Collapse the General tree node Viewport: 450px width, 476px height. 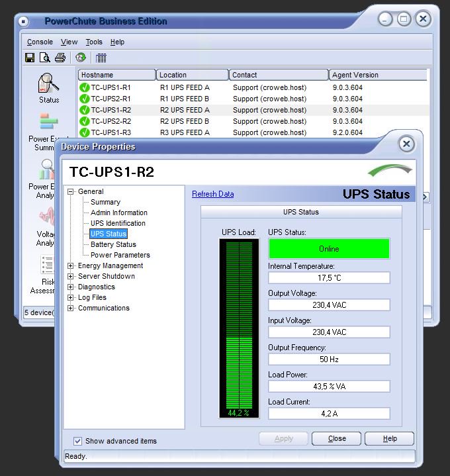[x=70, y=191]
